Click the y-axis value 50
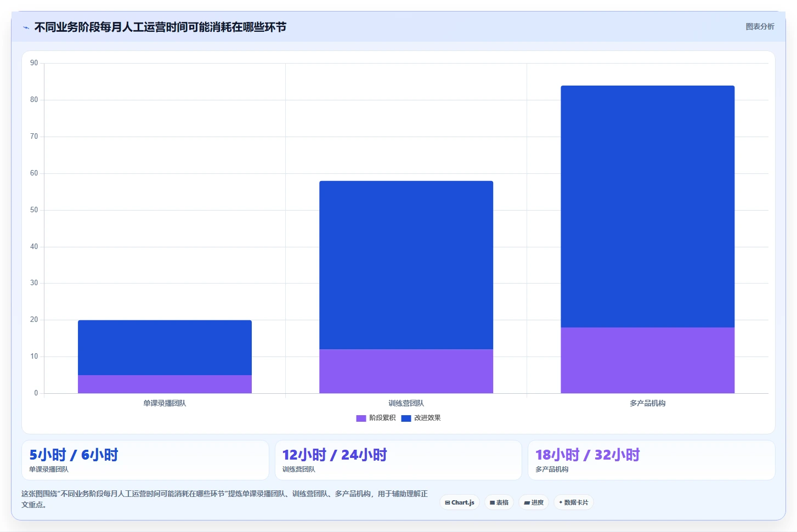 tap(34, 210)
